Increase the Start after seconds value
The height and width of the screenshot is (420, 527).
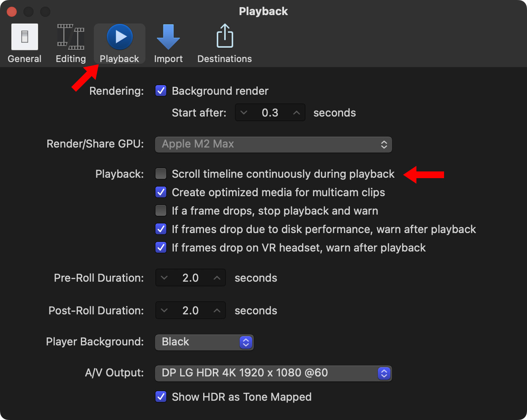(x=297, y=113)
